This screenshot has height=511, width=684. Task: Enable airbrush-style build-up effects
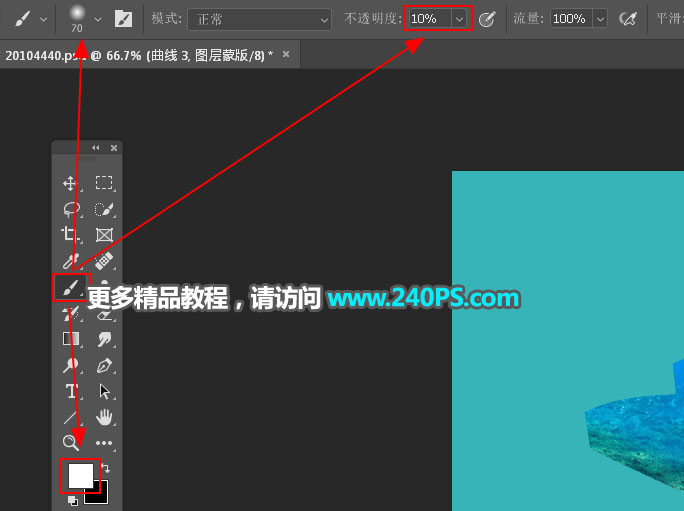tap(627, 19)
